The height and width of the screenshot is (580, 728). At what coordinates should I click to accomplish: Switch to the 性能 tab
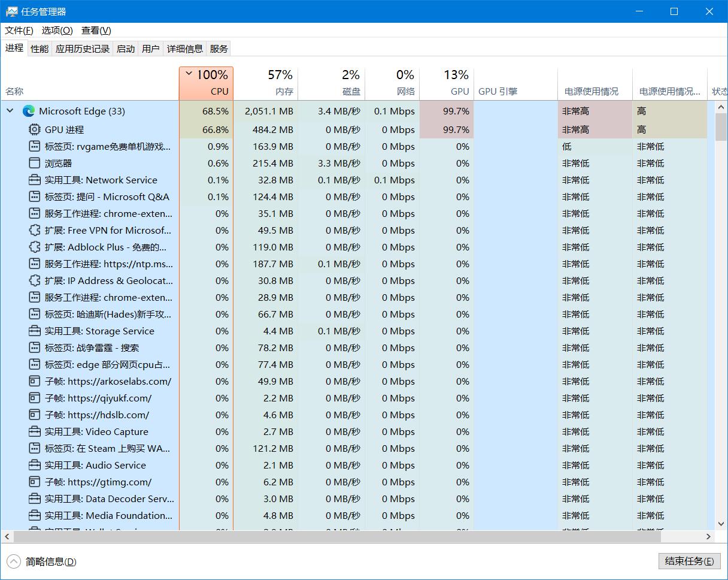click(40, 49)
